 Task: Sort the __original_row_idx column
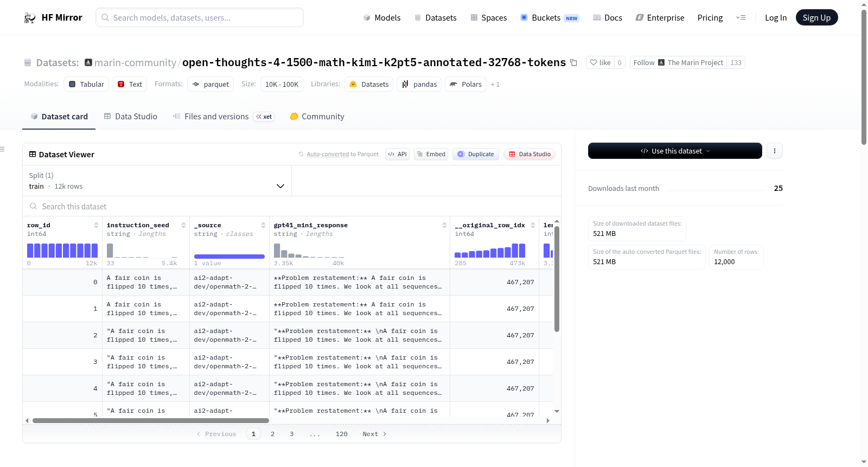pyautogui.click(x=533, y=225)
